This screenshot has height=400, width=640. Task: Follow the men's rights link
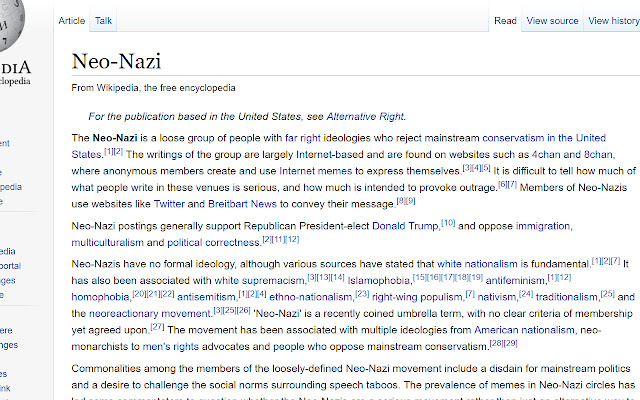pyautogui.click(x=171, y=347)
